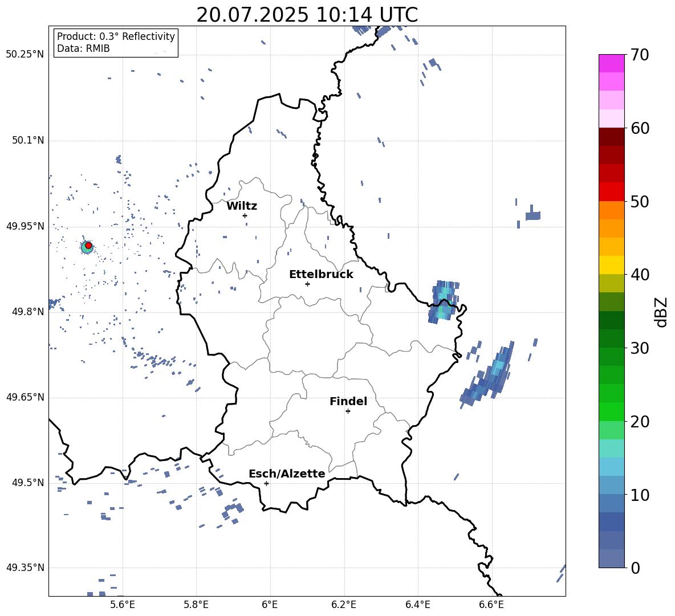Viewport: 675px width, 616px height.
Task: Click the Findel station label
Action: (348, 401)
